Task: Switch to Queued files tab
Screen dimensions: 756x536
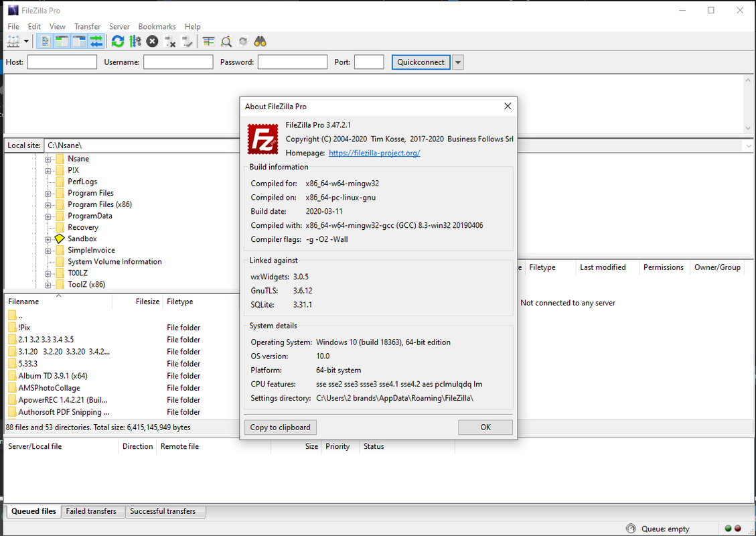Action: coord(33,511)
